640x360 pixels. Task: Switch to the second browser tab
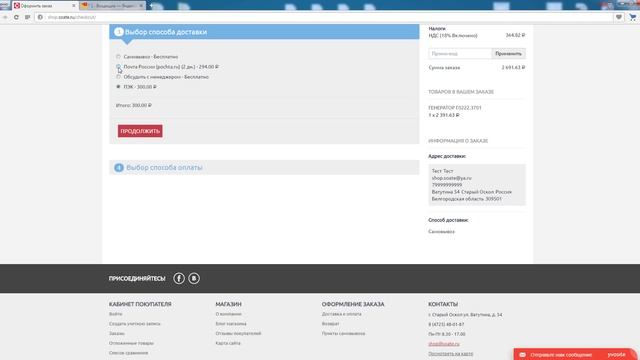112,6
